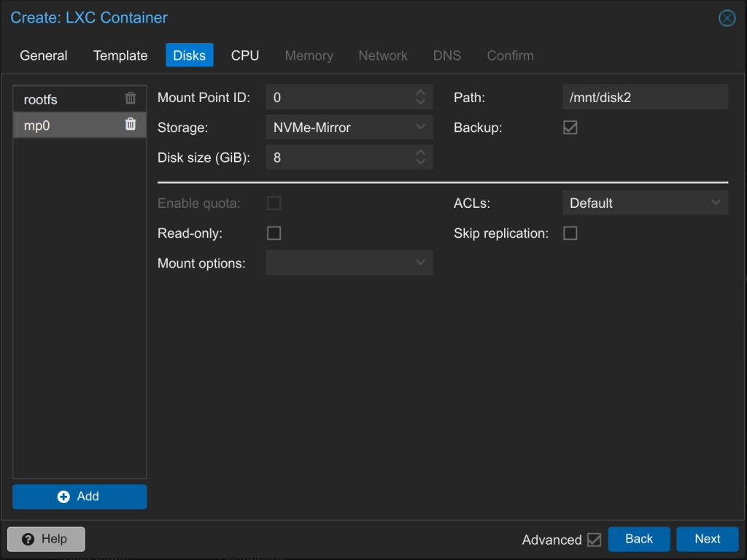Delete the rootfs entry using its trash icon
The image size is (747, 560).
click(x=131, y=98)
